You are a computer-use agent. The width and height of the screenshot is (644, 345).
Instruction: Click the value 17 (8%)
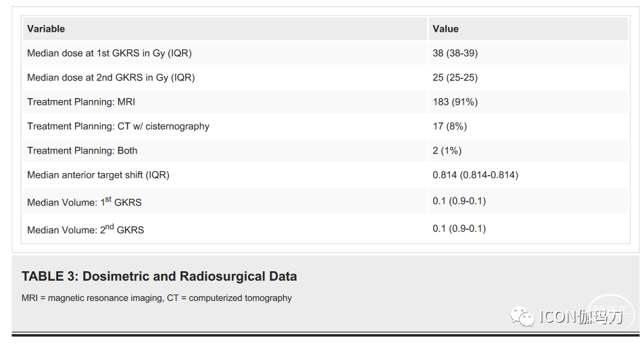(449, 127)
